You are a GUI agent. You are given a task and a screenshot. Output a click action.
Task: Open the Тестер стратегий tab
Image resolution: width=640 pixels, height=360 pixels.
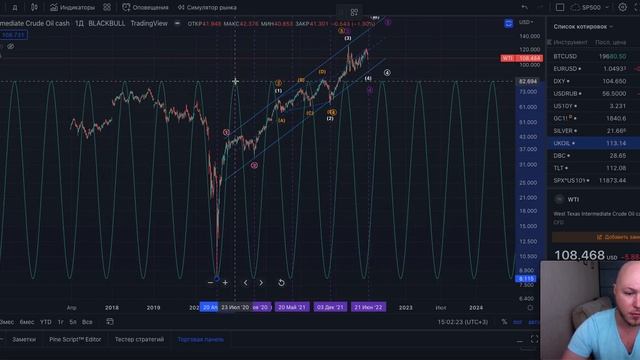(x=139, y=339)
